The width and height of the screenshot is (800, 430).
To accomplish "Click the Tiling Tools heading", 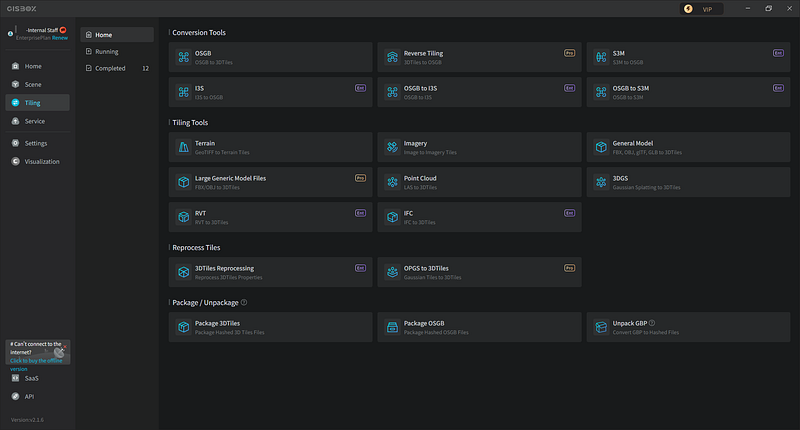I will 190,123.
